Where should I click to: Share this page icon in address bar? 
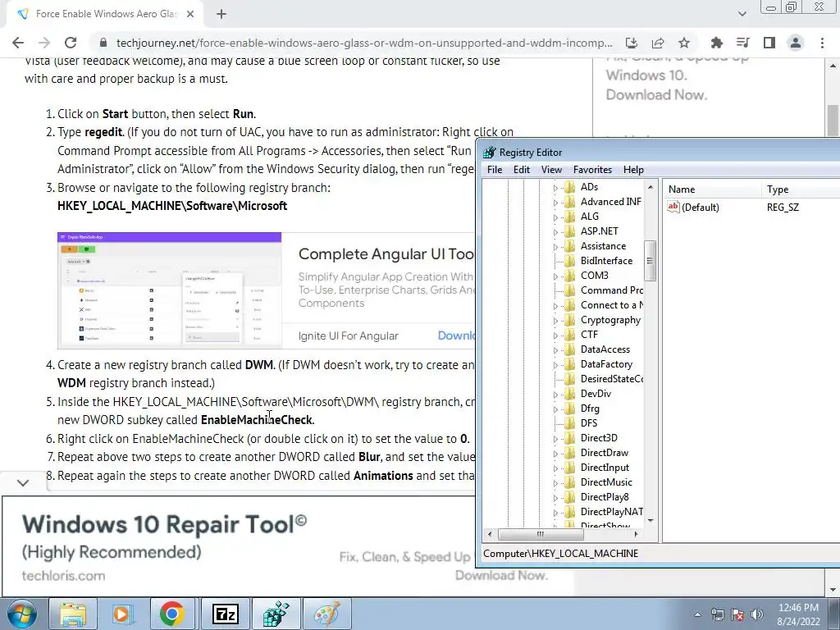(658, 43)
